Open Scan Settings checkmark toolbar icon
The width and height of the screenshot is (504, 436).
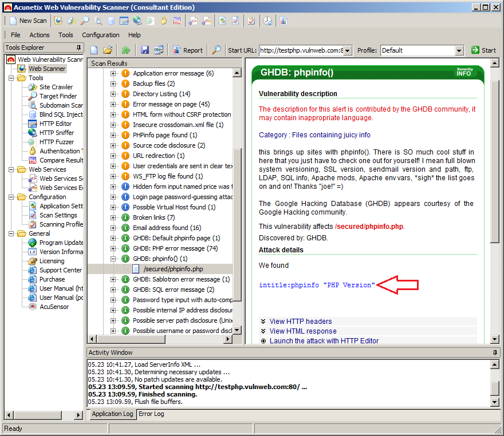[x=235, y=21]
